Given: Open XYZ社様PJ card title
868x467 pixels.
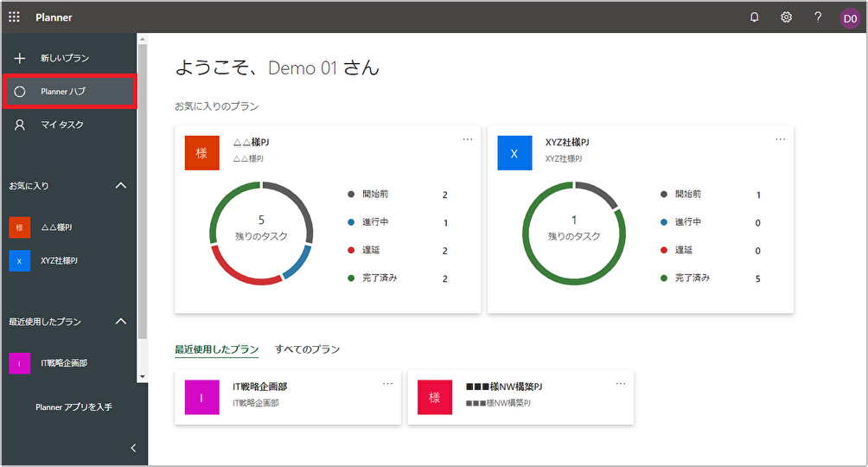Looking at the screenshot, I should [x=567, y=143].
